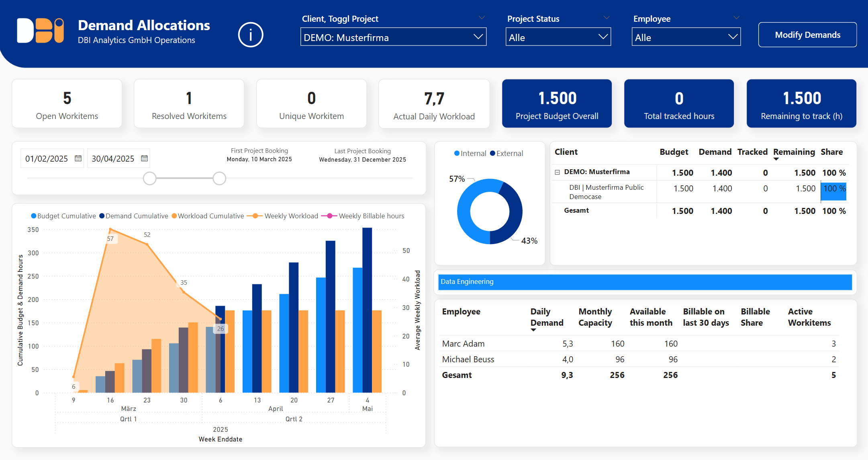Collapse the DEMO: Musterfirma row toggle
Viewport: 868px width, 460px height.
click(x=557, y=172)
